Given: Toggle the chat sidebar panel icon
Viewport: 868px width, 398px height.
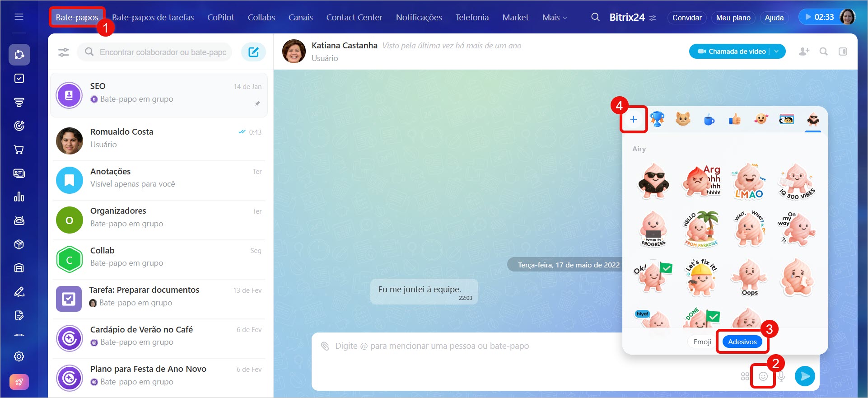Looking at the screenshot, I should click(843, 52).
